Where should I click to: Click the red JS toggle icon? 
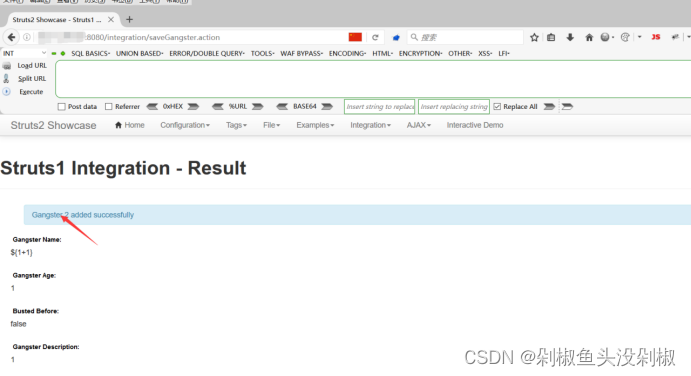656,37
